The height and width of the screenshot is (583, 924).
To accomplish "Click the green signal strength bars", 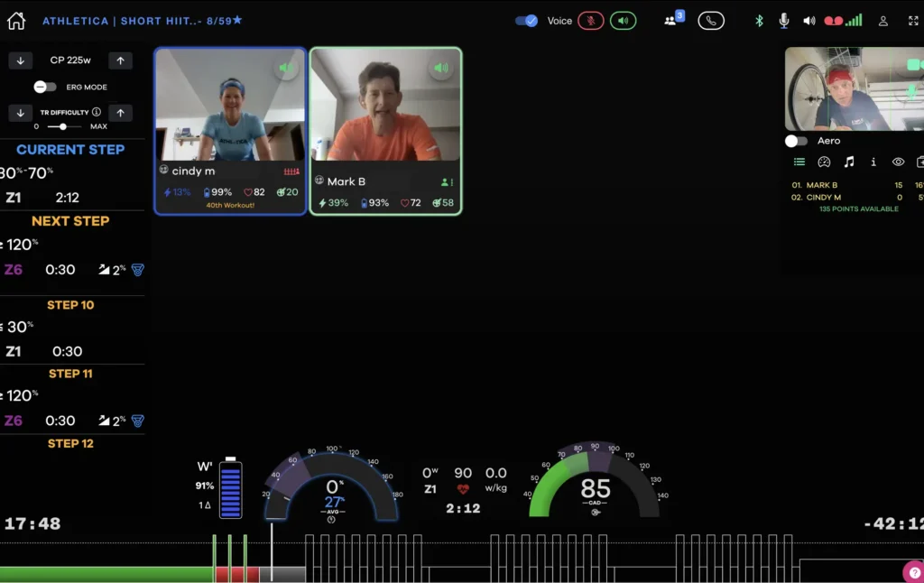I will tap(854, 20).
